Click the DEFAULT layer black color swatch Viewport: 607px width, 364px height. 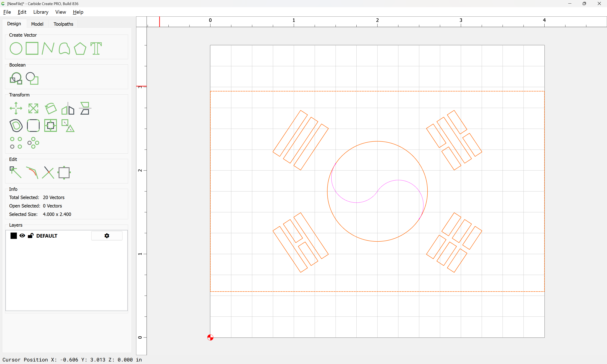tap(14, 236)
